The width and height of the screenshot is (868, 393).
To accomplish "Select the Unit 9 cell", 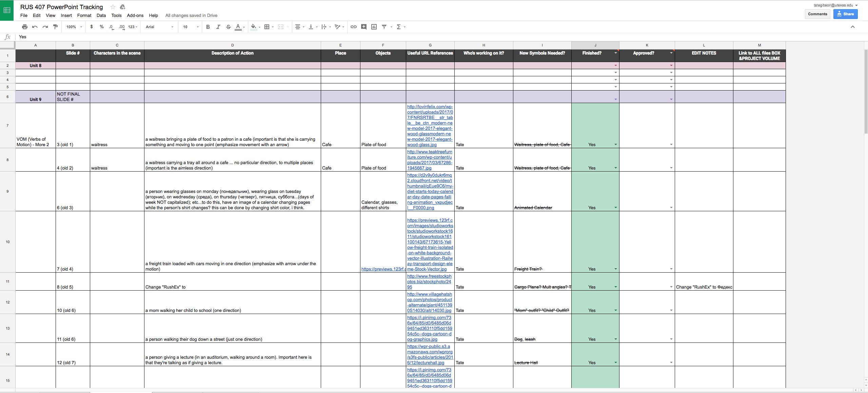I will click(36, 97).
